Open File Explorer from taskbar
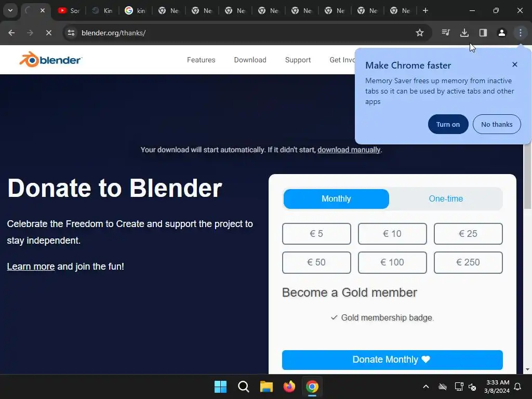Screen dimensions: 532x399 267,387
